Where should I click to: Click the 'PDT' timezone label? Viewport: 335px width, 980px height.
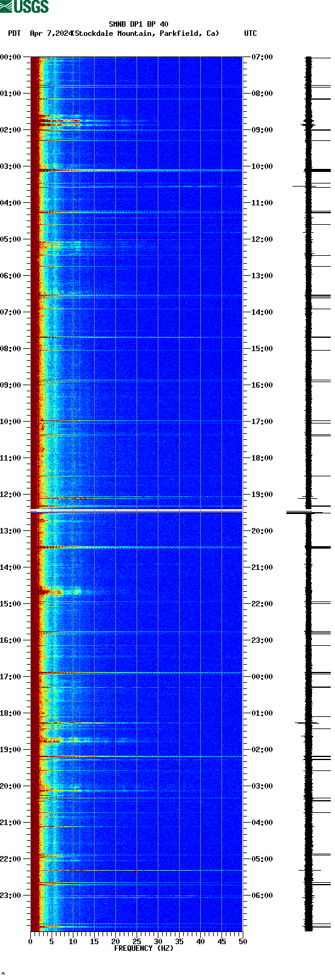click(15, 34)
